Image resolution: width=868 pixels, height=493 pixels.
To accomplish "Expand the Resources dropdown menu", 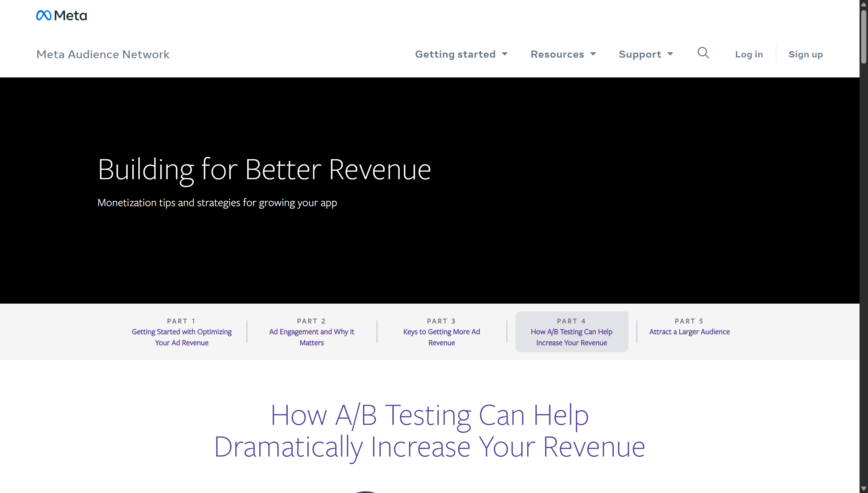I will [563, 54].
